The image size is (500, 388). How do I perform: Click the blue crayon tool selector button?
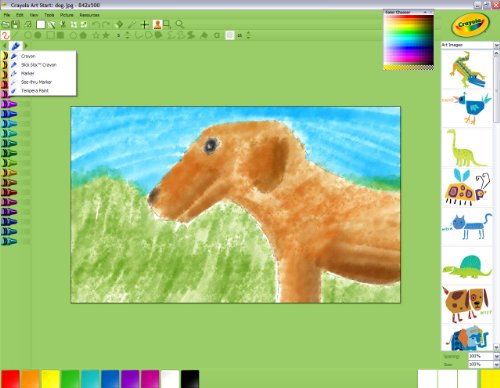(x=15, y=46)
